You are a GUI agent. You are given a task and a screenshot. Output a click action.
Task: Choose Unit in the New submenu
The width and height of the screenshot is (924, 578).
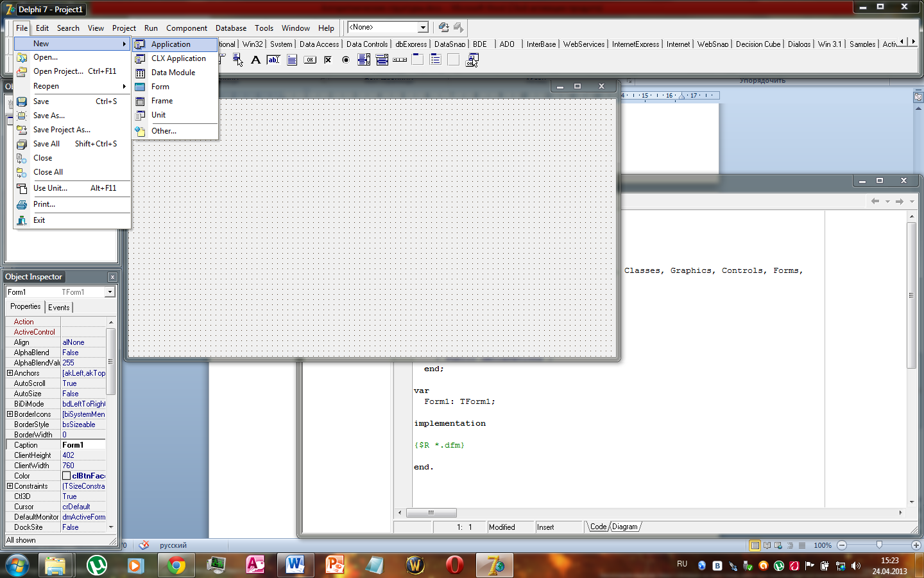pos(175,115)
